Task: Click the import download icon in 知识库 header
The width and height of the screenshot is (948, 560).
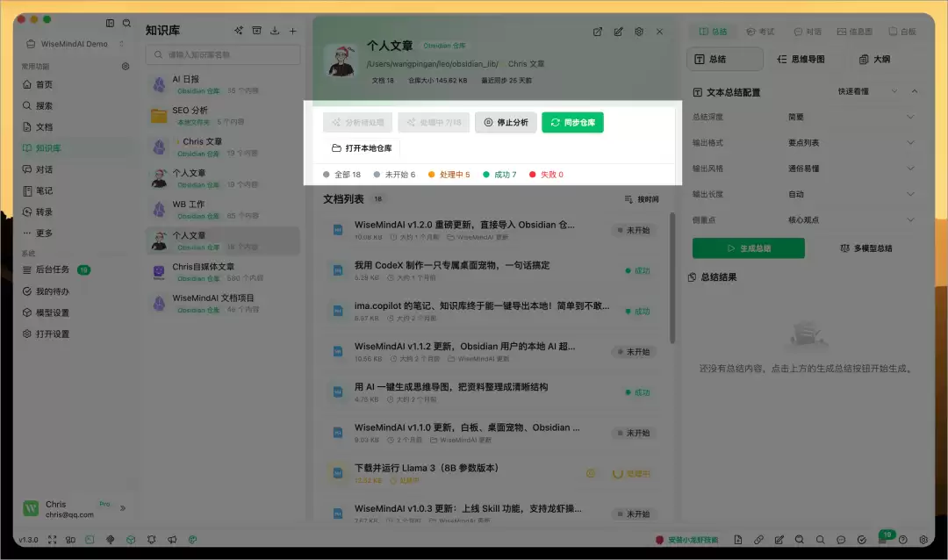Action: click(x=275, y=31)
